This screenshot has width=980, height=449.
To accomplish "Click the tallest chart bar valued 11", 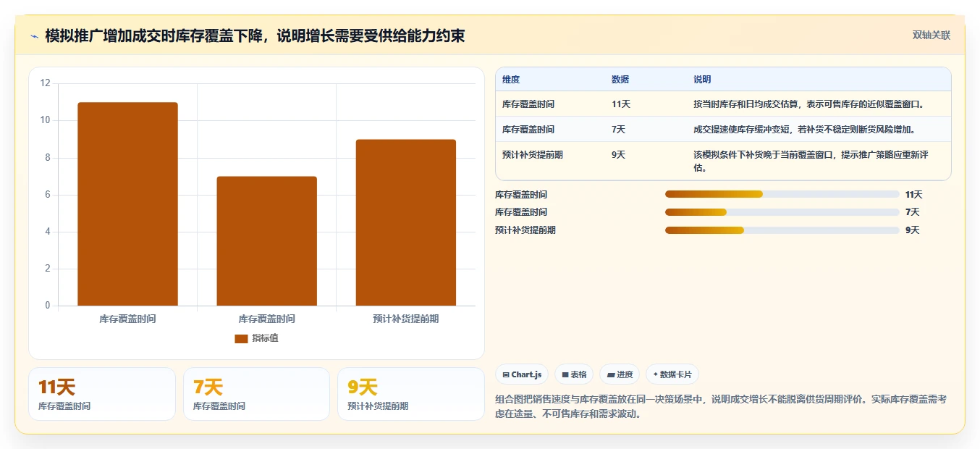I will click(x=127, y=204).
